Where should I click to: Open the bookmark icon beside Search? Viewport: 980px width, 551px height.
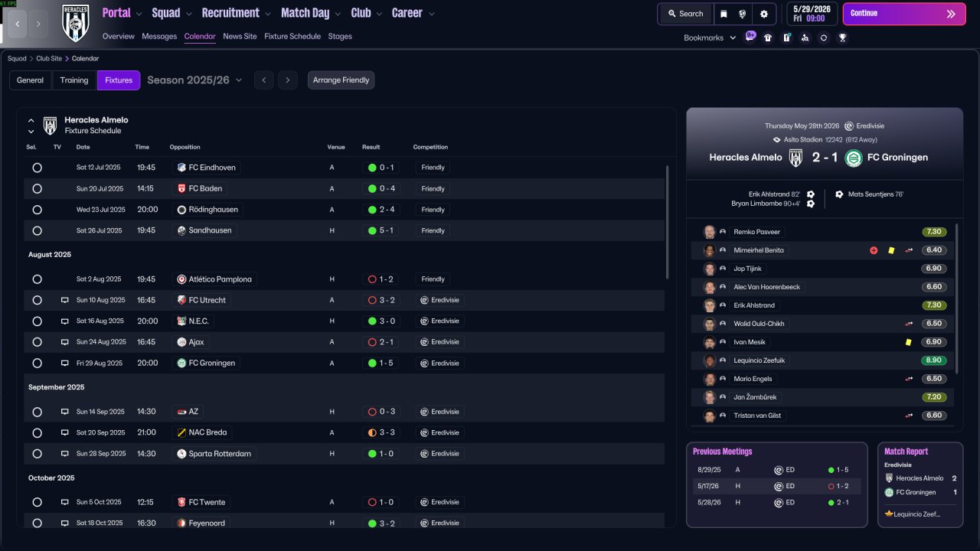coord(724,14)
